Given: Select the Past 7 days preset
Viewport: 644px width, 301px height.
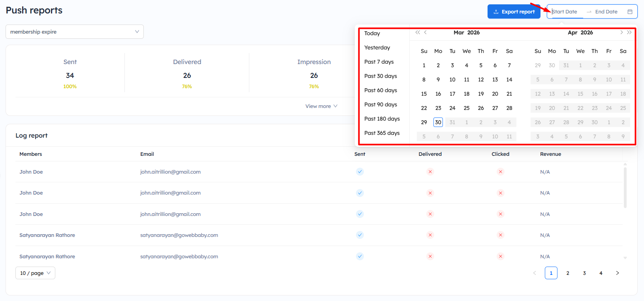Looking at the screenshot, I should click(x=379, y=62).
